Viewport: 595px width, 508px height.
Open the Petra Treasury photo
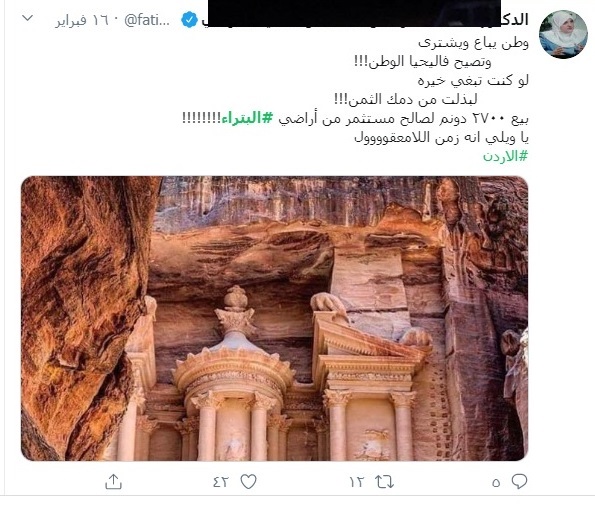[274, 318]
